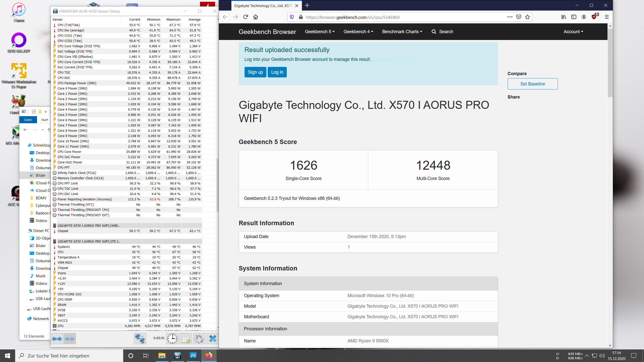Screen dimensions: 644x362
Task: Open uBlock Origin extension icon
Action: point(594,17)
